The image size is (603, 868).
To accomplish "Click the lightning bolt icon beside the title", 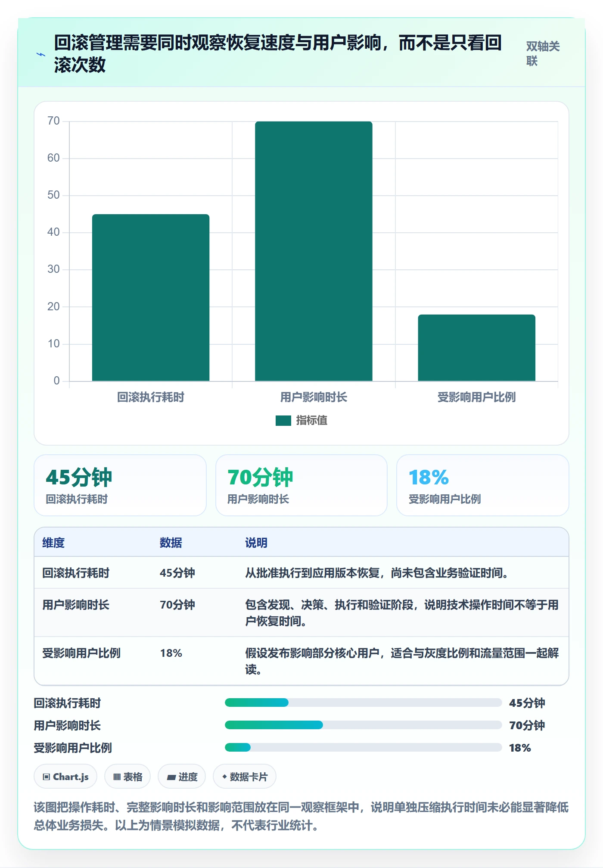I will 41,54.
